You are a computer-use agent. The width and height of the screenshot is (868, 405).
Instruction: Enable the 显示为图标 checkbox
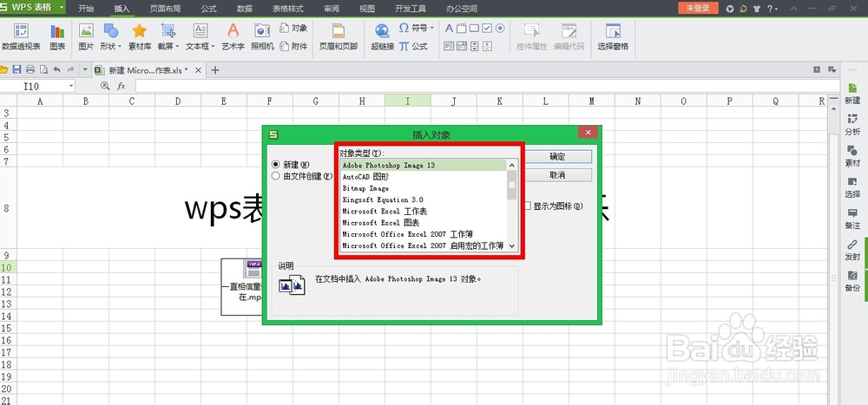point(528,206)
